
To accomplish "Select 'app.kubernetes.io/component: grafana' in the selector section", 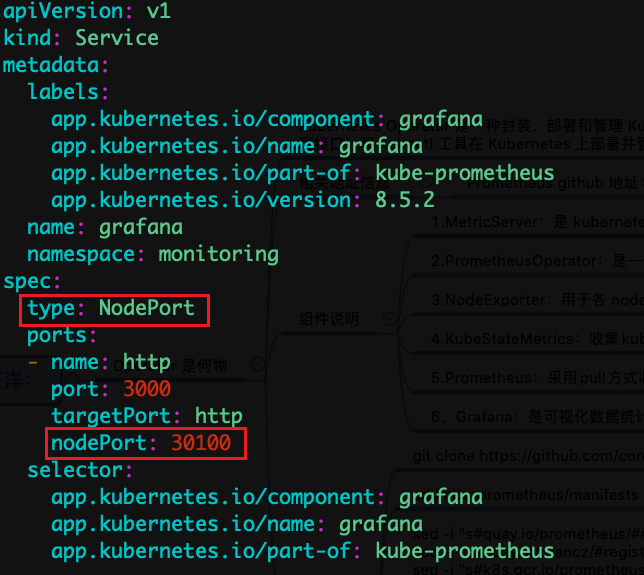I will click(x=267, y=498).
